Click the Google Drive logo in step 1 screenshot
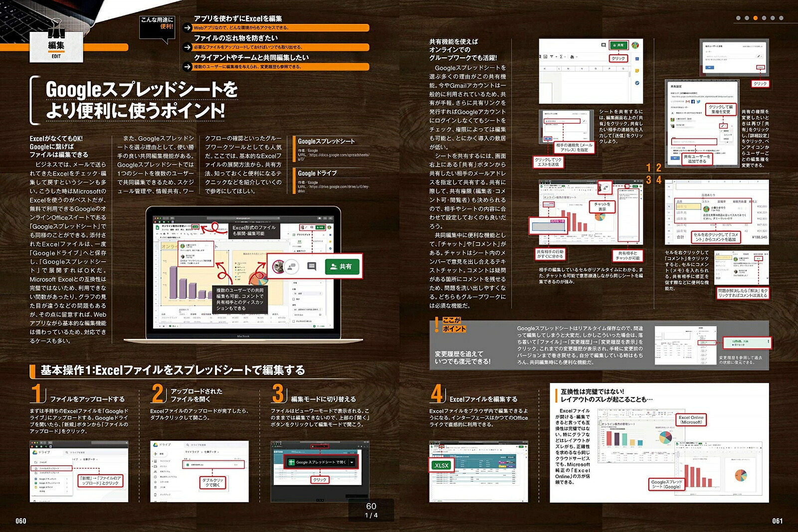 coord(35,452)
